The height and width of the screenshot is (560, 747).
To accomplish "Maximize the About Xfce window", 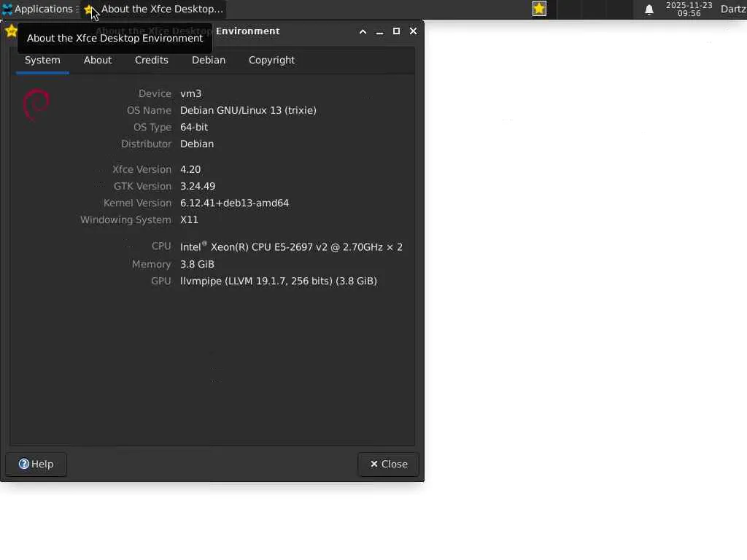I will pyautogui.click(x=396, y=31).
